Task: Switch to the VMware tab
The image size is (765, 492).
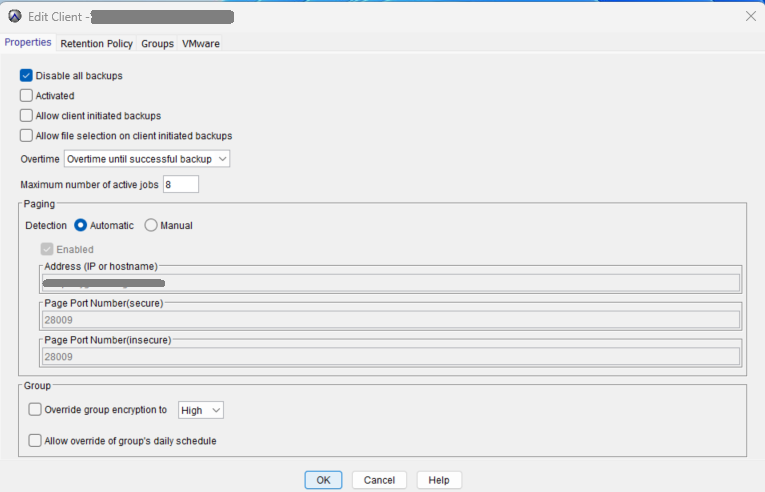Action: click(201, 43)
